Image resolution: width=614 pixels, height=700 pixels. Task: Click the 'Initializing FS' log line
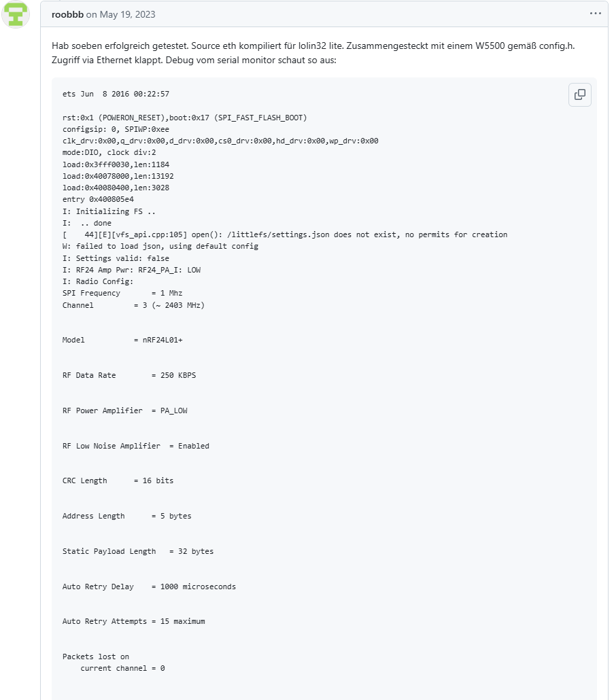(109, 211)
